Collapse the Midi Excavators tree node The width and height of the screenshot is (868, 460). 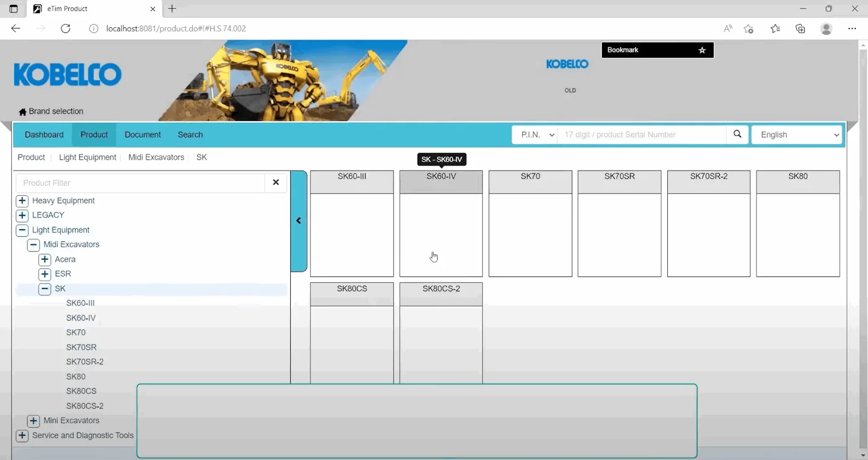[x=33, y=245]
